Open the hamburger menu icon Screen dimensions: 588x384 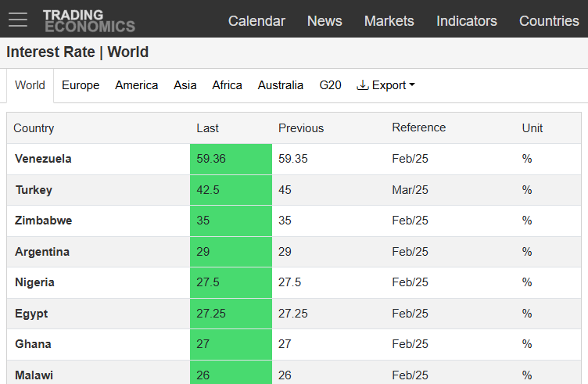(18, 20)
